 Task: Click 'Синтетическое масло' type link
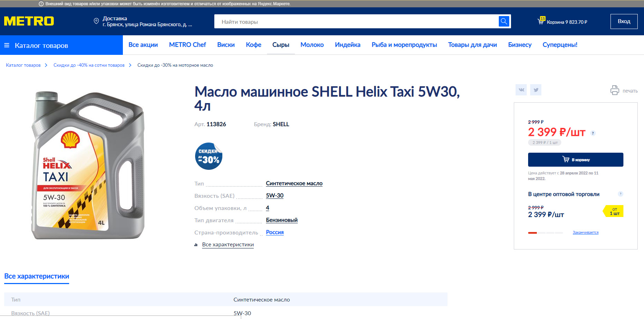294,183
